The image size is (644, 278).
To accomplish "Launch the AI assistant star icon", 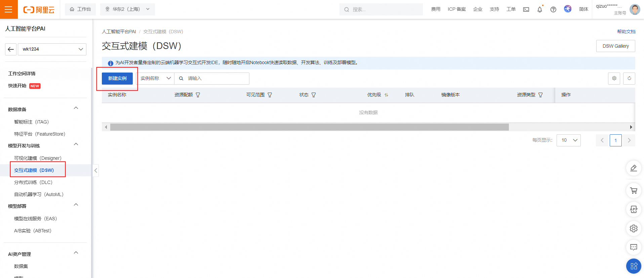I will (x=568, y=9).
